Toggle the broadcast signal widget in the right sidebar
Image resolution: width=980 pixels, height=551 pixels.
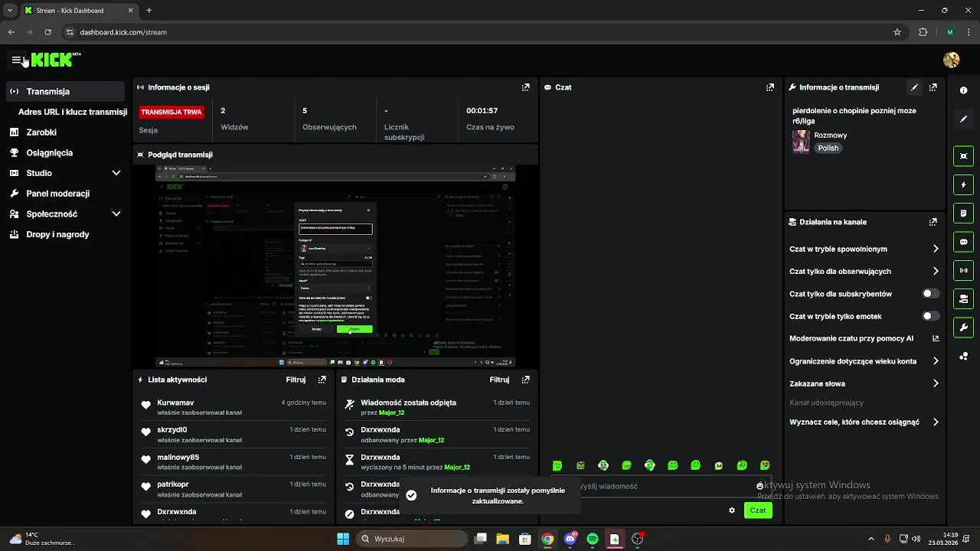963,270
